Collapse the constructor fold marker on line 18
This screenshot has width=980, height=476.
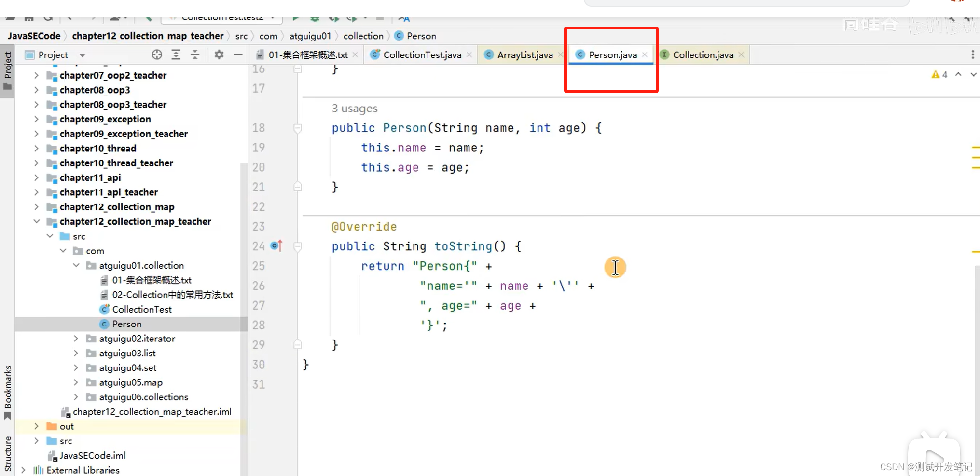(x=298, y=128)
